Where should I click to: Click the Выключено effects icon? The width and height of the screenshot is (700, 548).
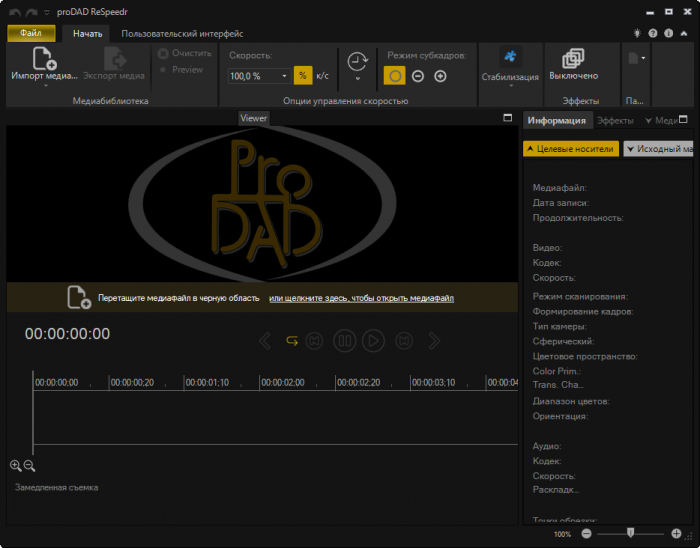click(573, 58)
